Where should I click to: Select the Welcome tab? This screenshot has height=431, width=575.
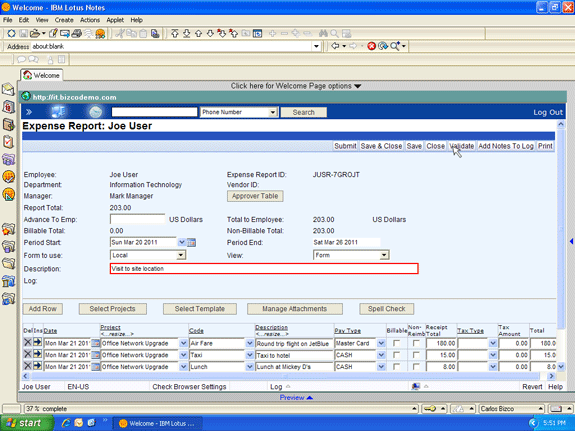[41, 75]
